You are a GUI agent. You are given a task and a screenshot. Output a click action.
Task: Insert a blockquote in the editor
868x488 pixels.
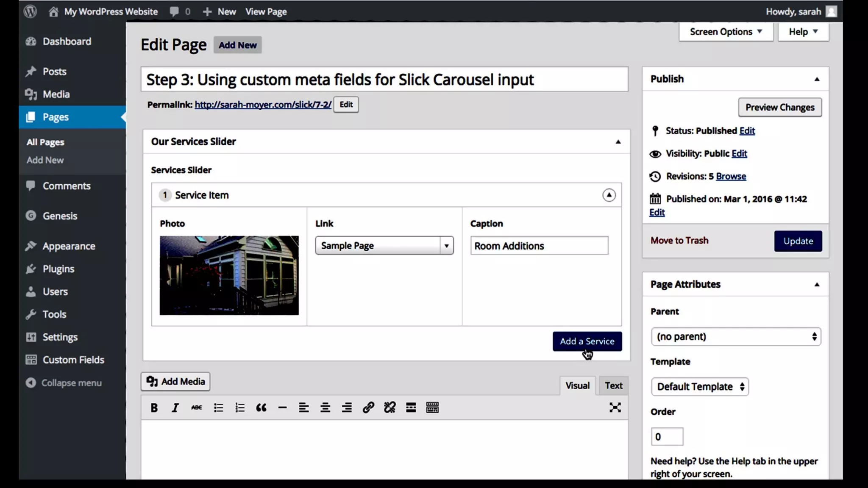261,408
